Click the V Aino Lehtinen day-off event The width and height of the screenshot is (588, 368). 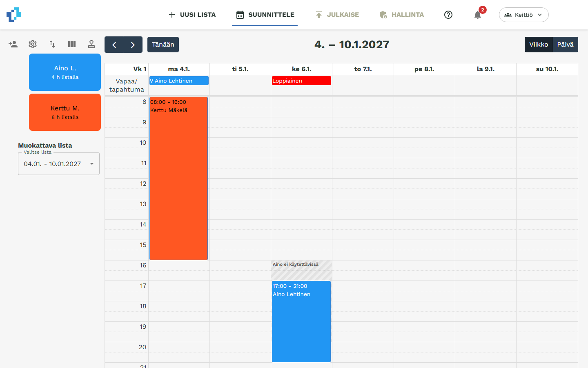pyautogui.click(x=179, y=81)
